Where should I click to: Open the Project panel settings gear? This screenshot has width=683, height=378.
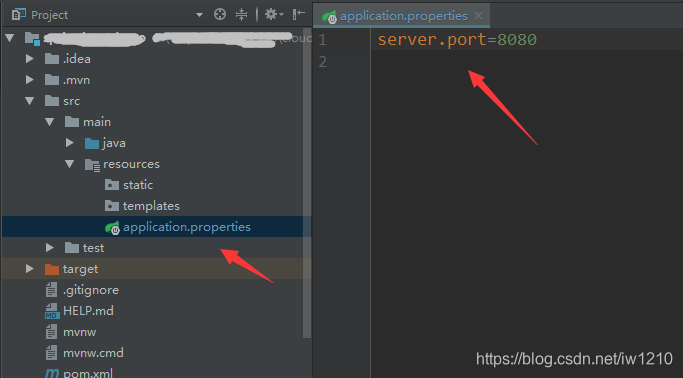(x=274, y=14)
